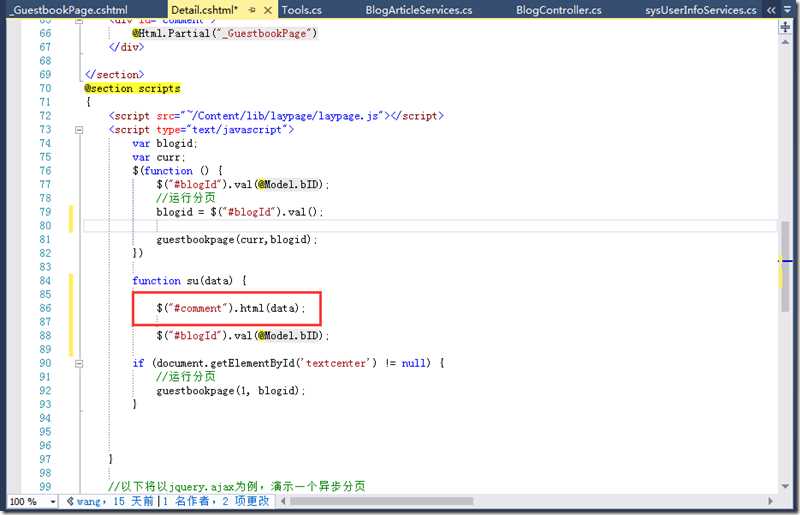Close the Detail.cshtml tab
This screenshot has width=800, height=515.
(x=268, y=10)
